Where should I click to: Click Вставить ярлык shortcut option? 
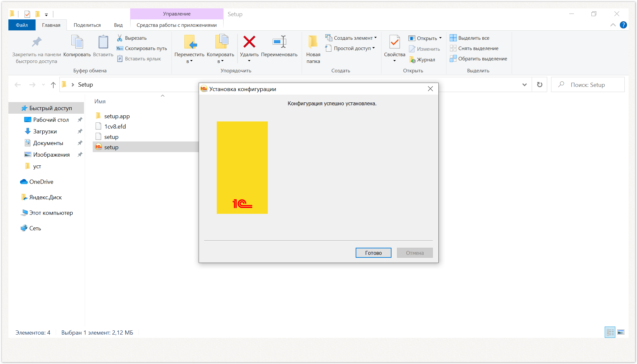[139, 59]
